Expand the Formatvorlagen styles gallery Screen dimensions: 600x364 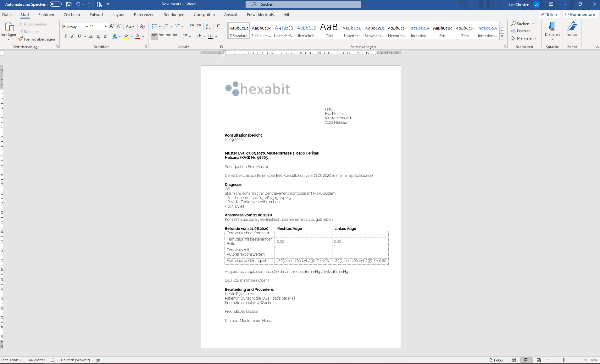(x=502, y=37)
